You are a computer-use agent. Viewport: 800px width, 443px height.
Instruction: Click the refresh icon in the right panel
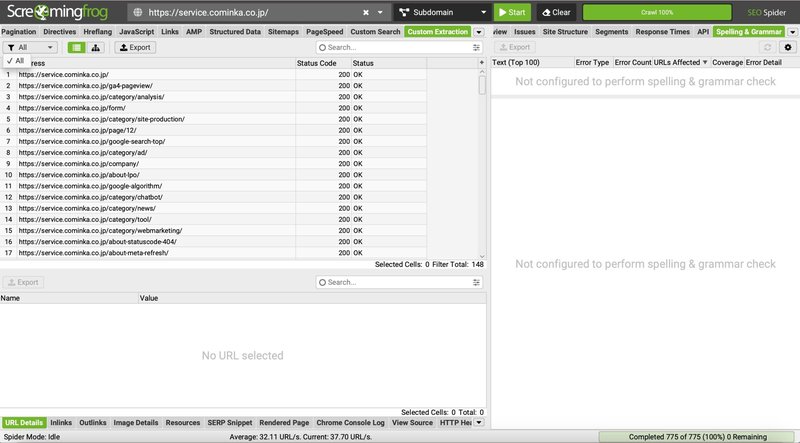767,47
